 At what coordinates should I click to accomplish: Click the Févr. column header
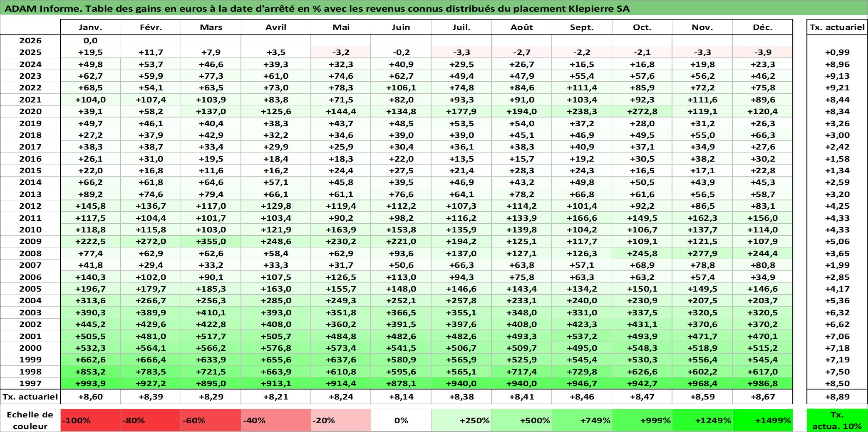click(x=151, y=27)
